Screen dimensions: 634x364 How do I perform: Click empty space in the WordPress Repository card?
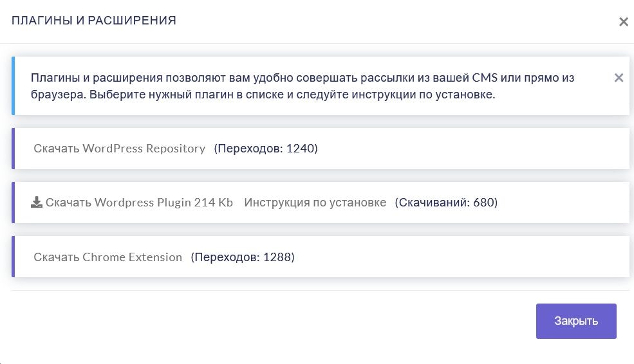473,149
